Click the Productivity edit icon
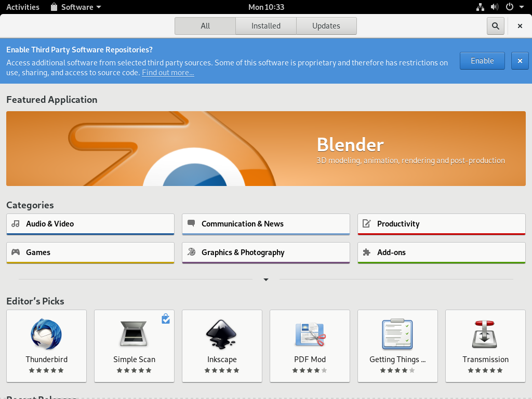This screenshot has width=532, height=399. 366,223
